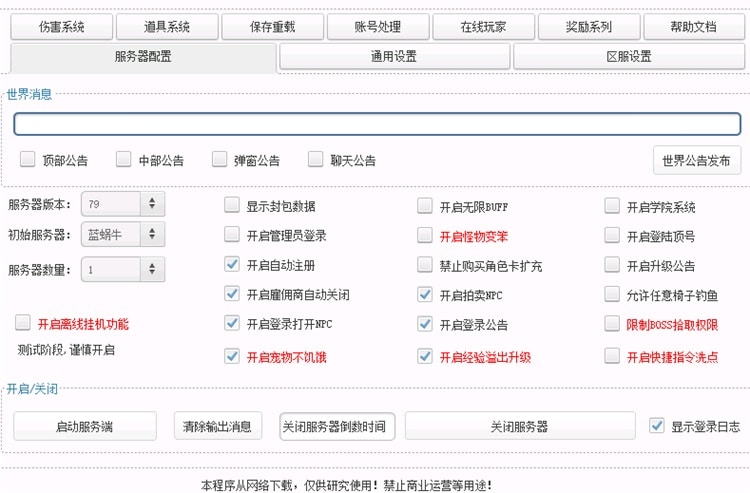Viewport: 750px width, 493px height.
Task: Click the world message text input
Action: coord(377,124)
